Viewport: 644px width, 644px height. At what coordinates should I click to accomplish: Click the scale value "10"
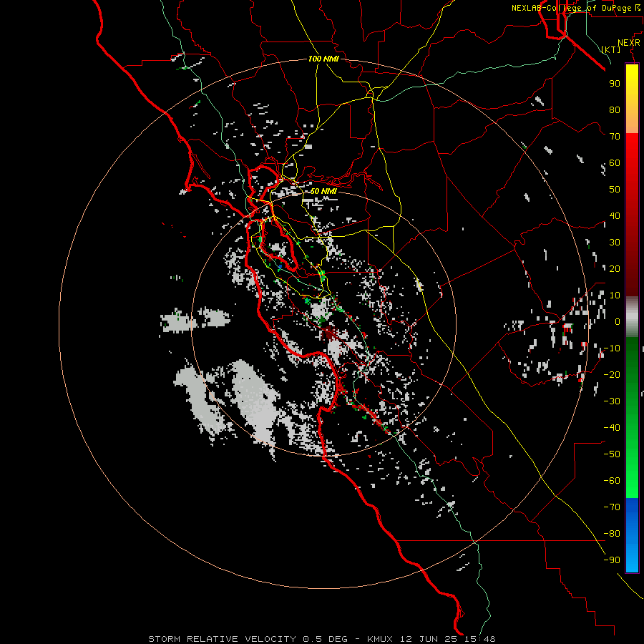coord(615,296)
